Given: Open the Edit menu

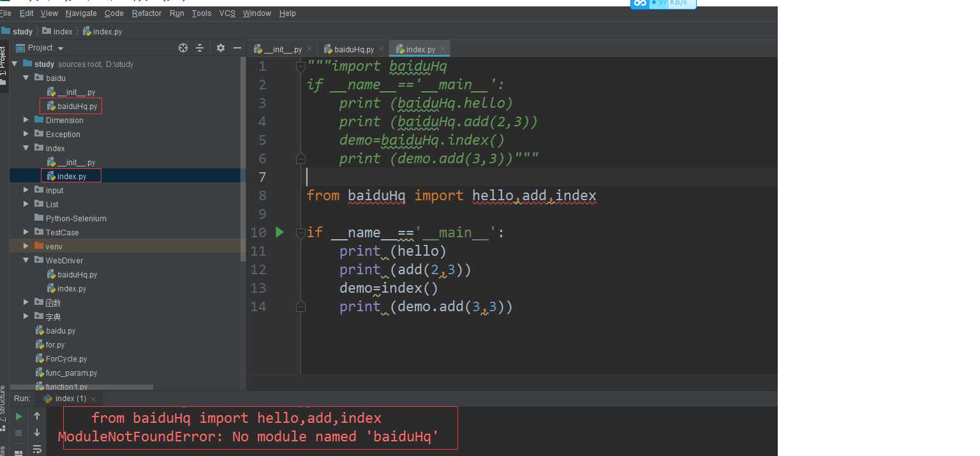Looking at the screenshot, I should click(26, 13).
